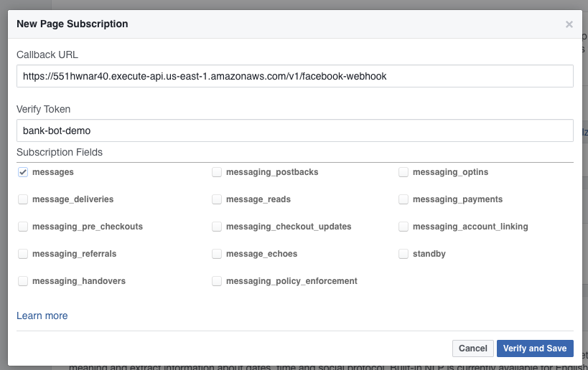Click the Cancel button

473,348
